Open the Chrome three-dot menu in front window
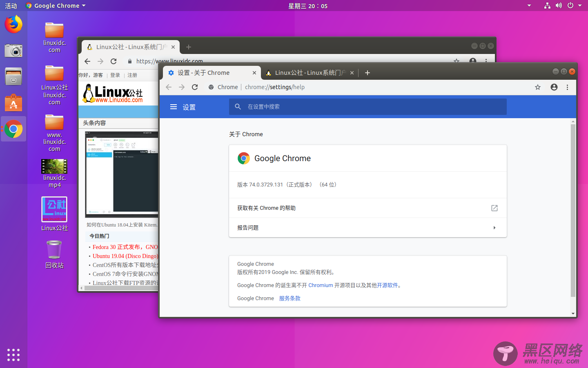This screenshot has height=368, width=588. pyautogui.click(x=567, y=87)
